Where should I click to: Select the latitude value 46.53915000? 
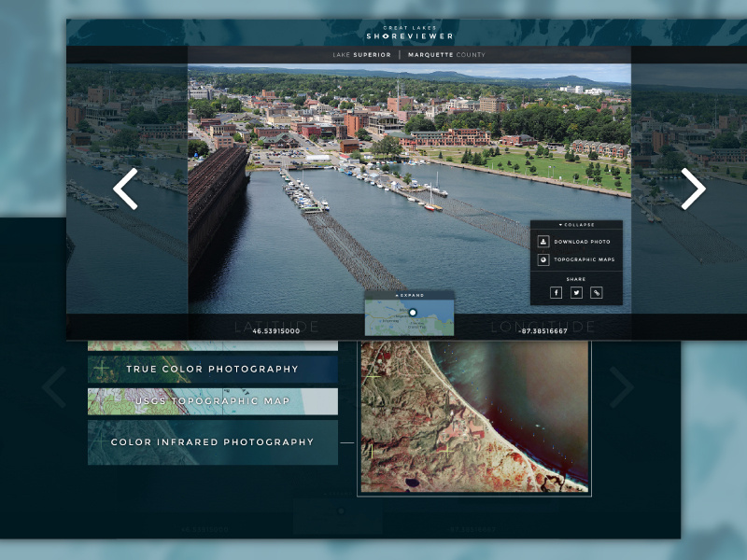click(276, 331)
